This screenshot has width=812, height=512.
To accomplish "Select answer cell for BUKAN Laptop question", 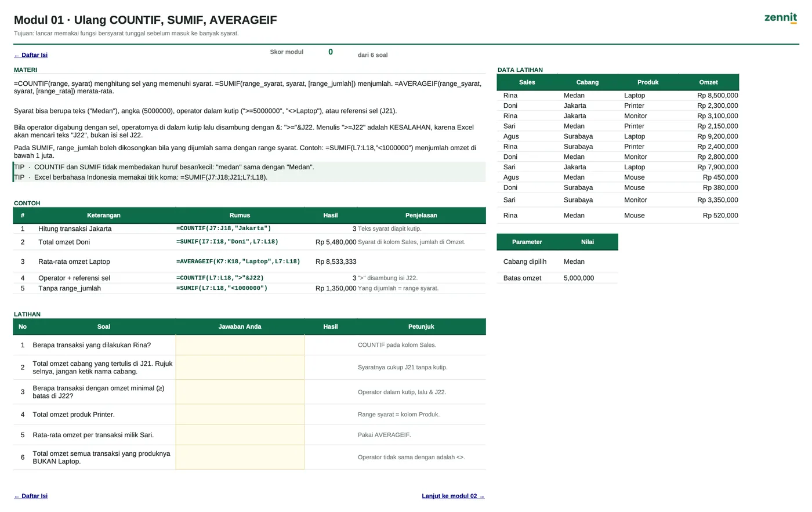I will tap(240, 457).
